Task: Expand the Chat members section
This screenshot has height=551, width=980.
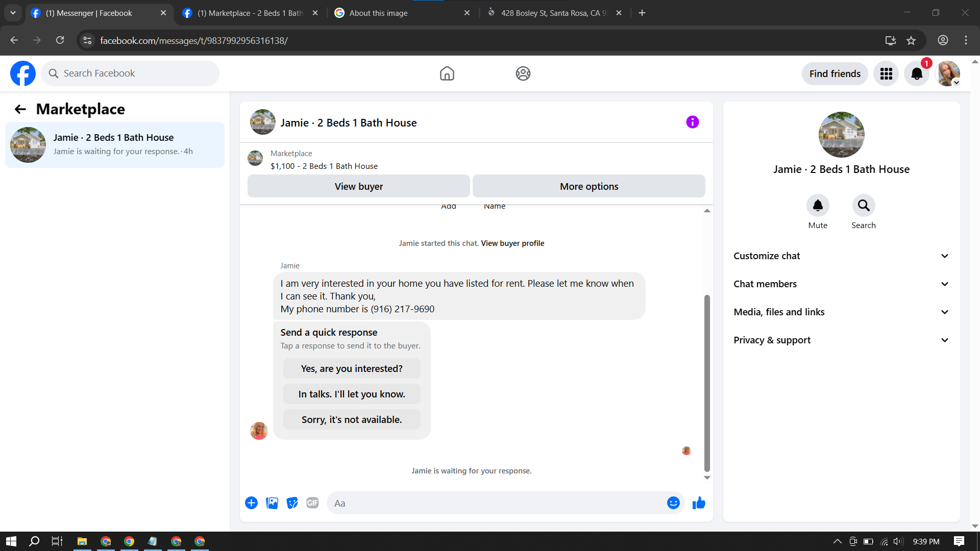Action: click(841, 284)
